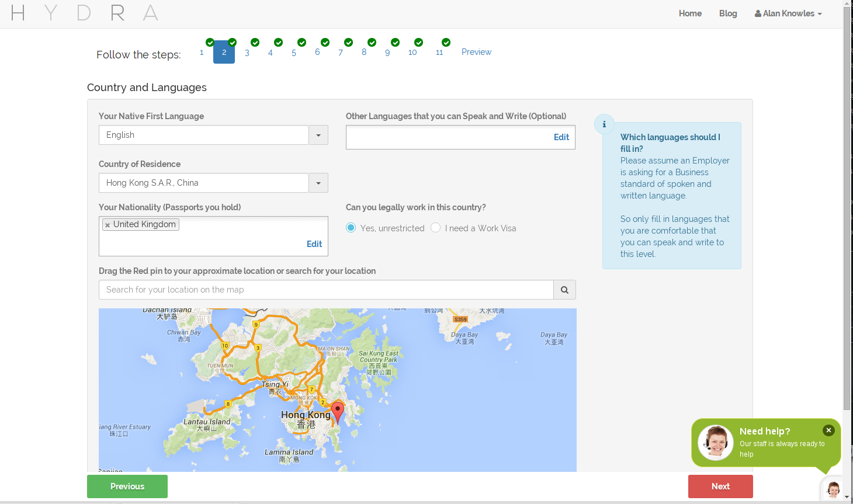Click the green Previous button

(127, 486)
